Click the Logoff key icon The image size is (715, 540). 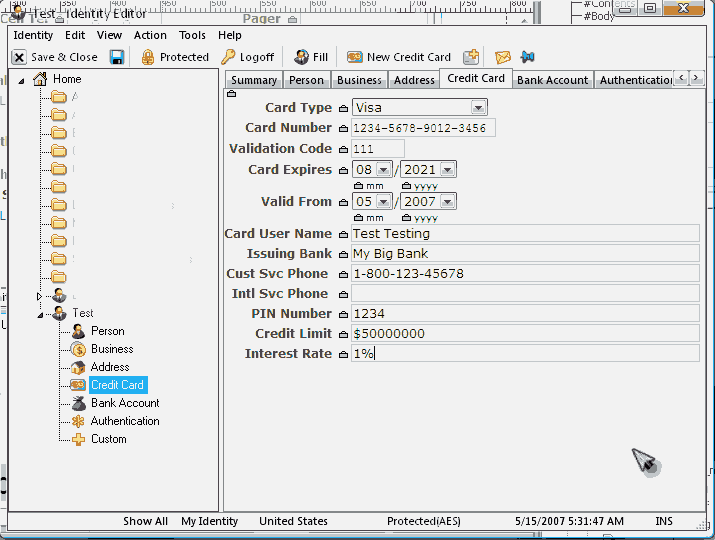click(228, 57)
